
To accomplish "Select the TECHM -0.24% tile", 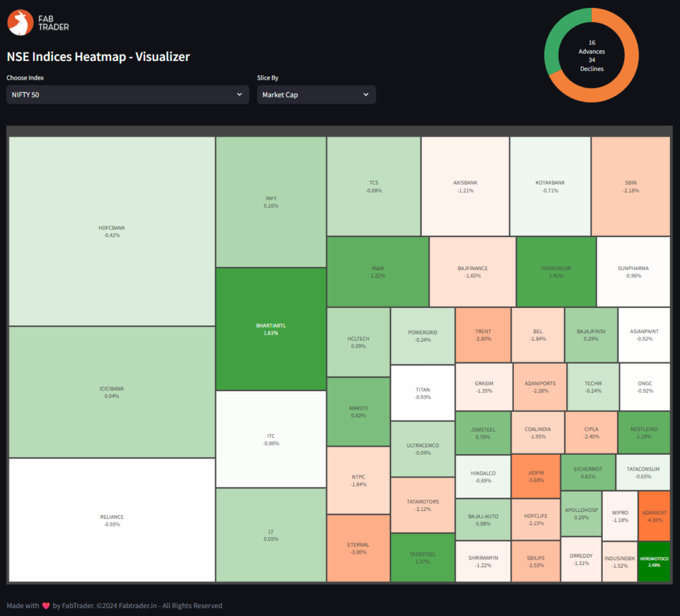I will click(x=593, y=387).
